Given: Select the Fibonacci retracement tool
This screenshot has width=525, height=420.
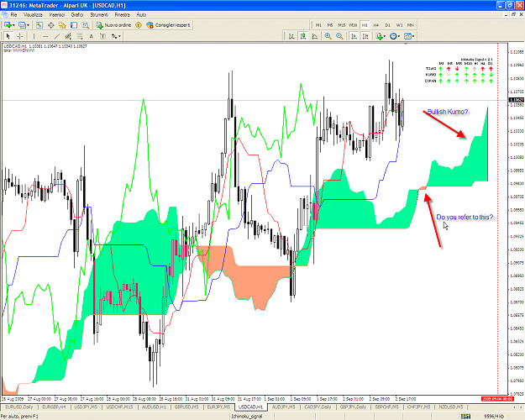Looking at the screenshot, I should pyautogui.click(x=80, y=36).
